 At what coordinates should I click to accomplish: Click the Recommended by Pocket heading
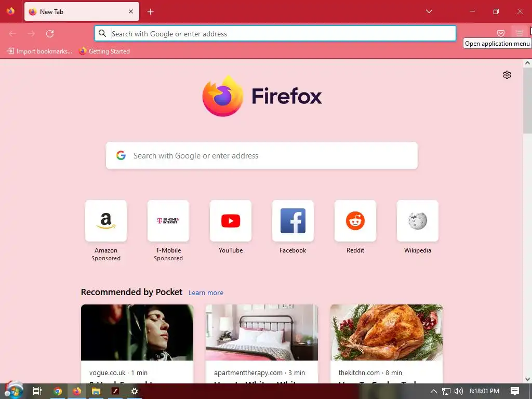click(131, 292)
